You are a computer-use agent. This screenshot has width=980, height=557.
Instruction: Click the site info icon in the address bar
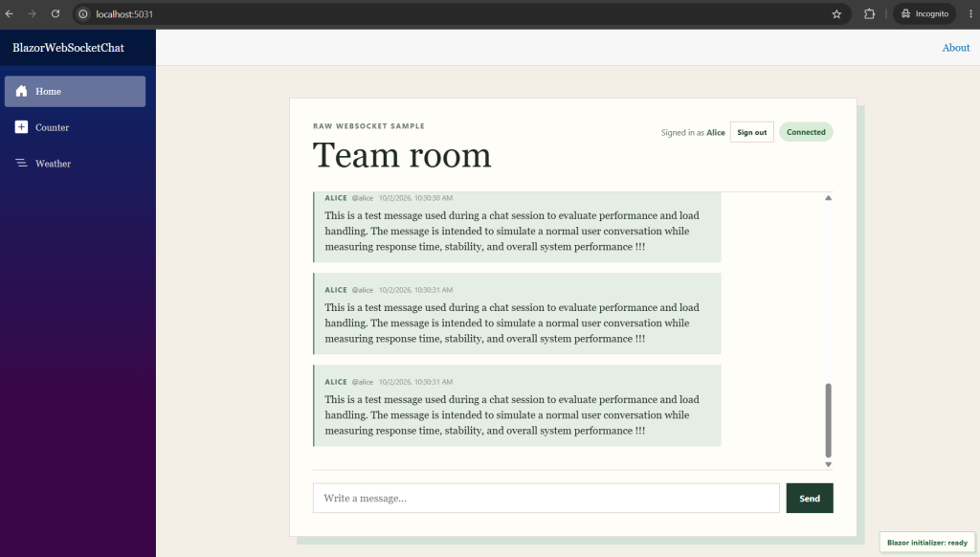click(x=83, y=13)
